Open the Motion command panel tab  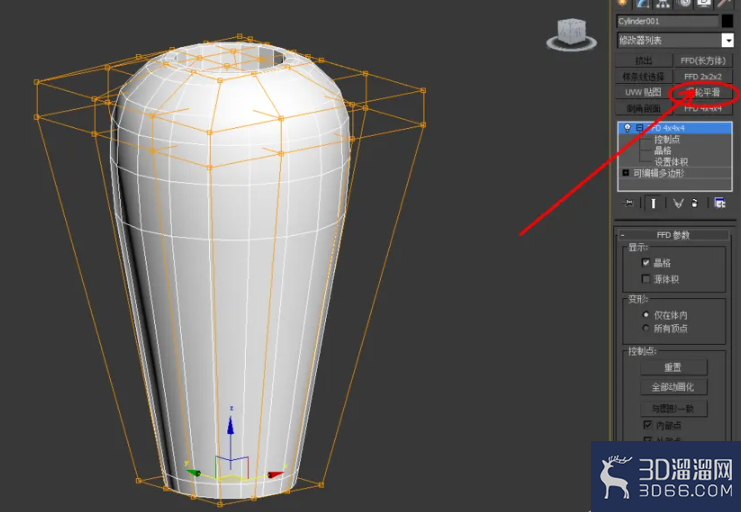683,3
